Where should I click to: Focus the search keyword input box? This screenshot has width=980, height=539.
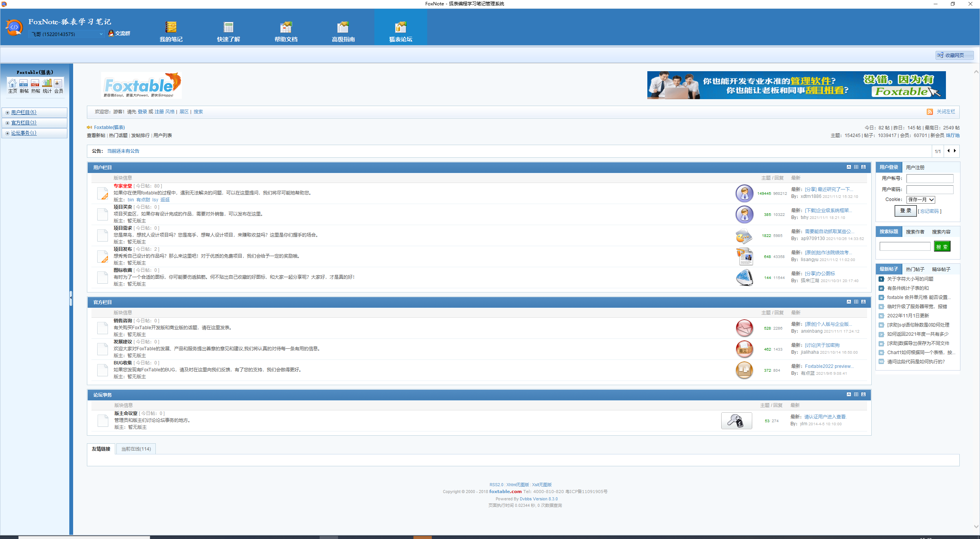pos(905,247)
